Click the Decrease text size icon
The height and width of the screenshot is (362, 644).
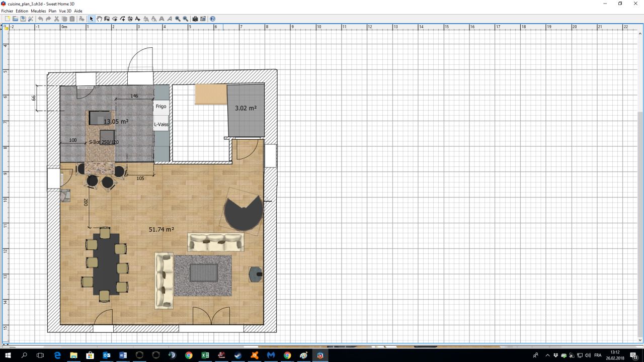(154, 19)
